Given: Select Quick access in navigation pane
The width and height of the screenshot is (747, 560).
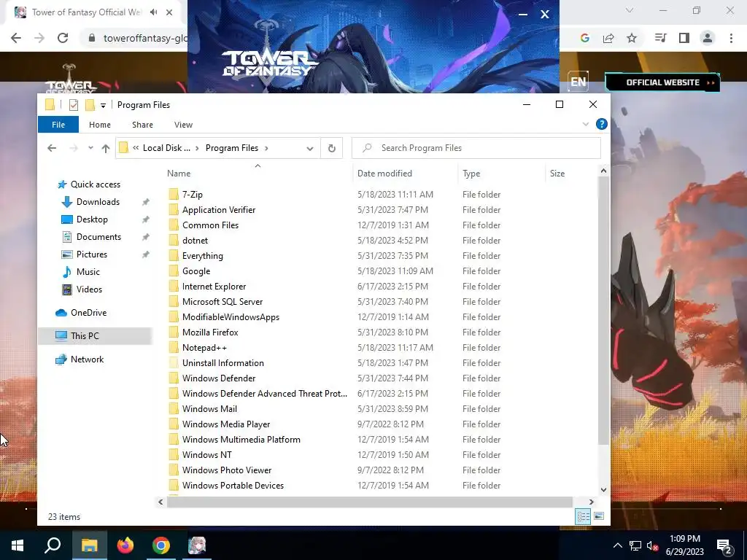Looking at the screenshot, I should point(96,184).
